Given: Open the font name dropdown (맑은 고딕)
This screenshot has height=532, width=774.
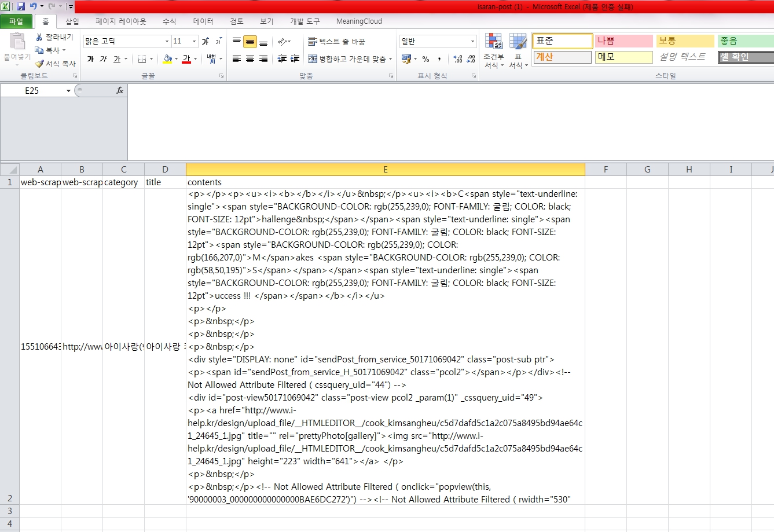Looking at the screenshot, I should [167, 42].
